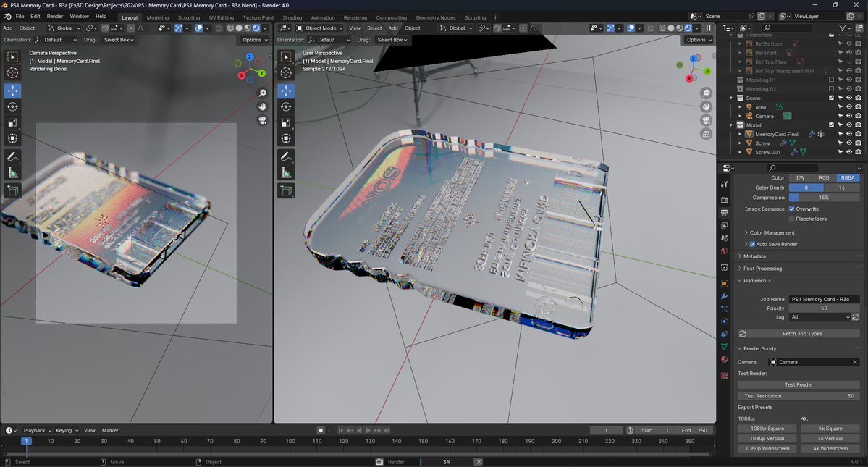Open Drag Select Box dropdown in right viewport

392,40
